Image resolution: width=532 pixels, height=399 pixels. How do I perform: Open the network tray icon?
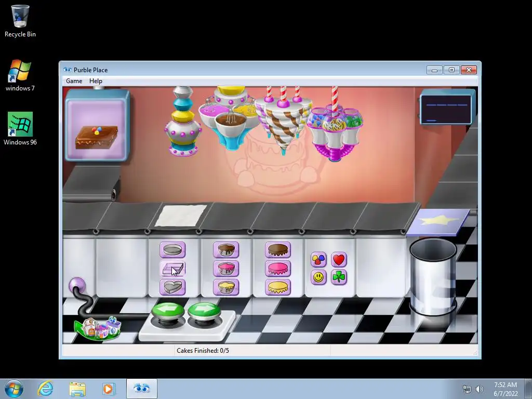click(467, 389)
